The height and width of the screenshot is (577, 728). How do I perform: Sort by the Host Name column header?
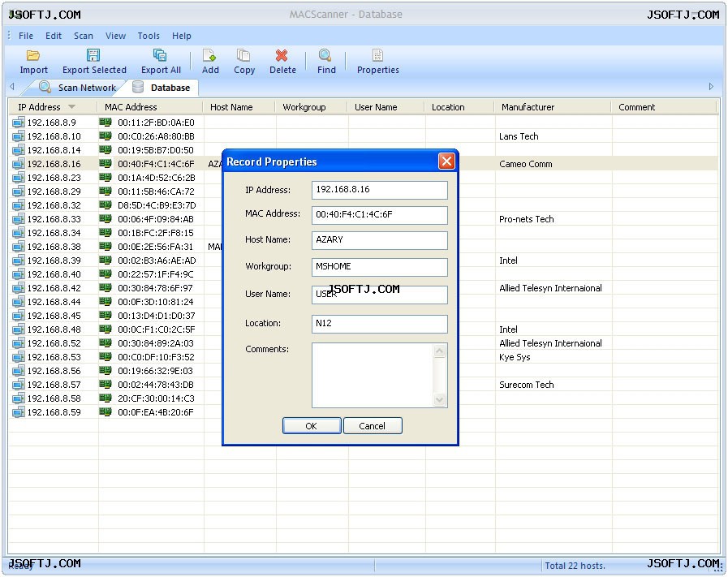[x=239, y=107]
